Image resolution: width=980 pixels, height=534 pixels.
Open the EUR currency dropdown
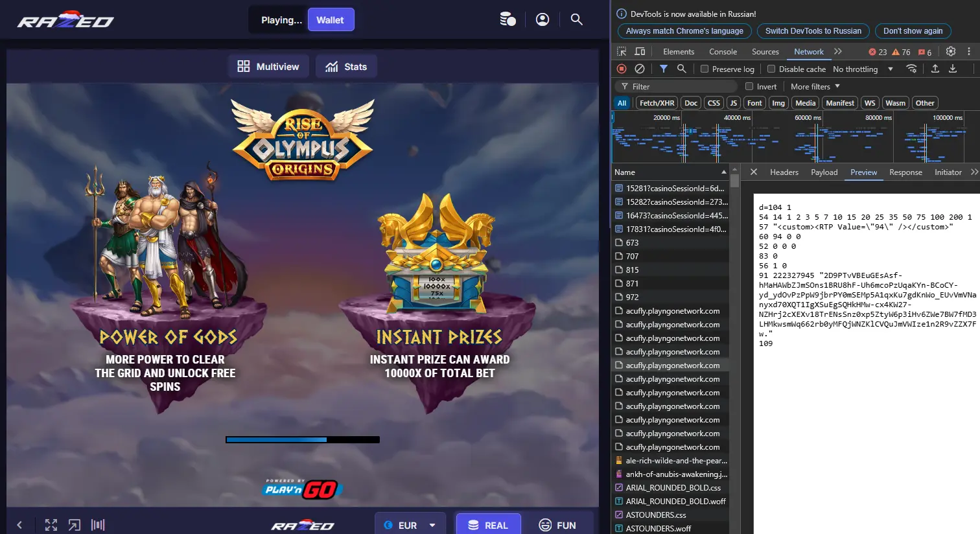point(410,524)
